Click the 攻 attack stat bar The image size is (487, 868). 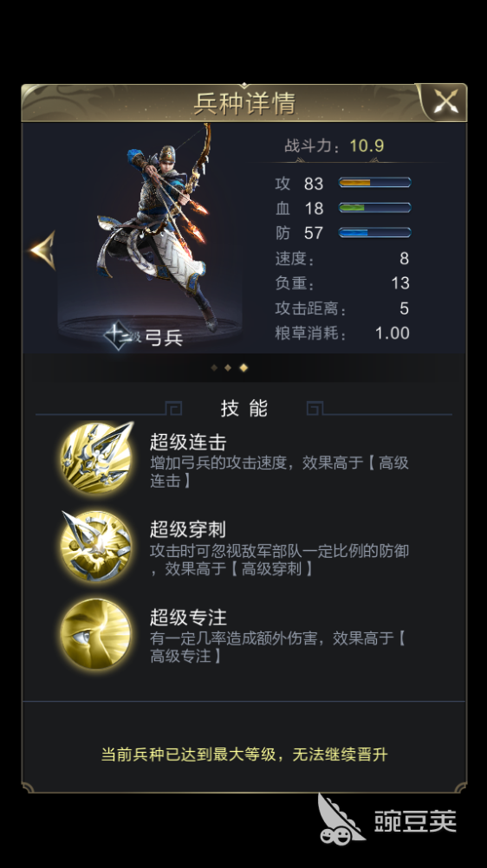(x=374, y=183)
